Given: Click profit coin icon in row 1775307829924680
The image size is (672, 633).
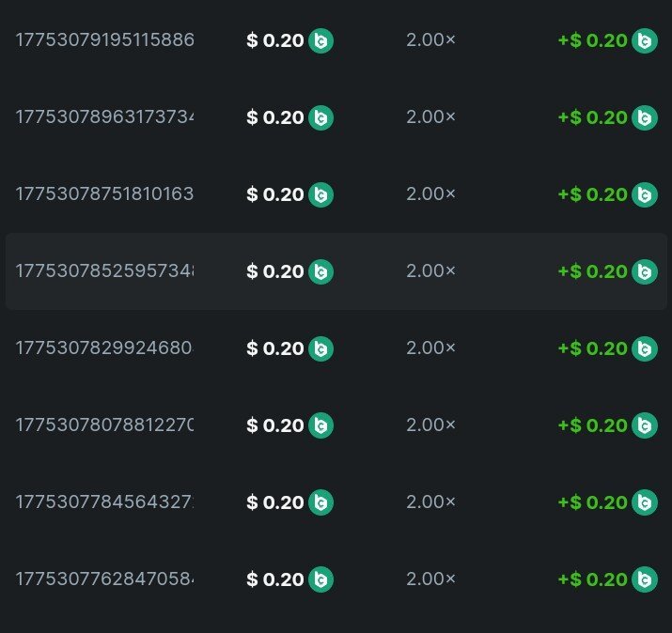Looking at the screenshot, I should pos(644,348).
